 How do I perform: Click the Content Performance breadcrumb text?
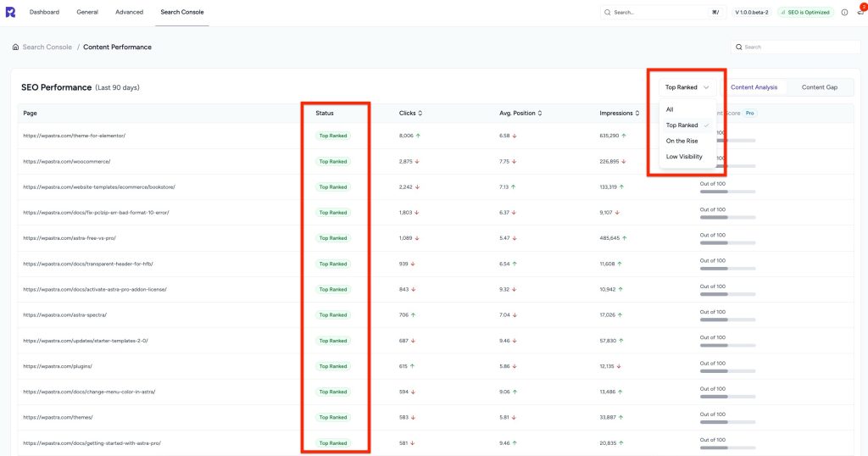pyautogui.click(x=117, y=47)
